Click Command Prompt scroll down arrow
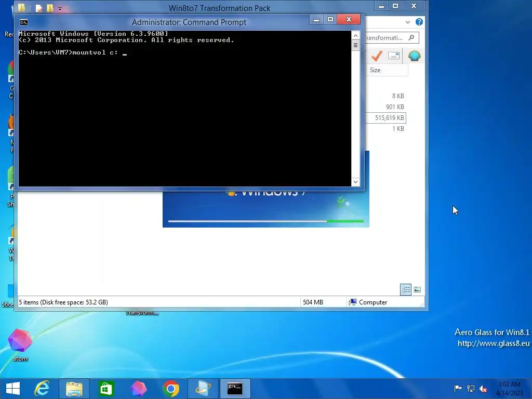Image resolution: width=532 pixels, height=399 pixels. [355, 182]
